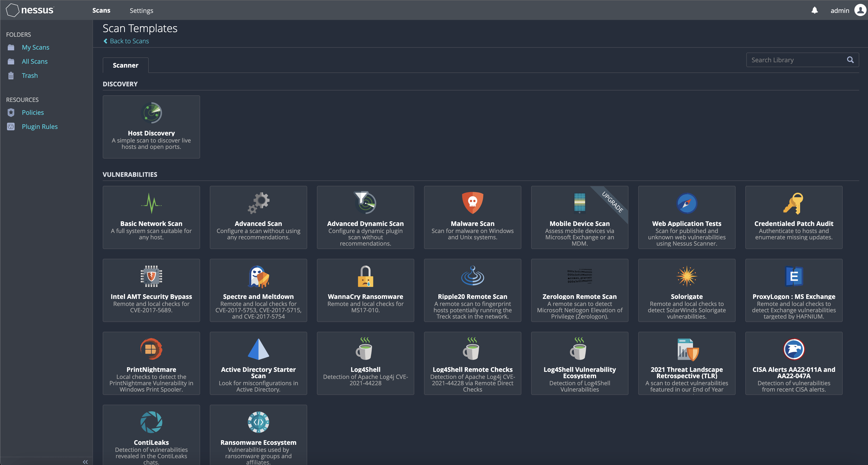
Task: Open the Policies resource link
Action: tap(33, 113)
